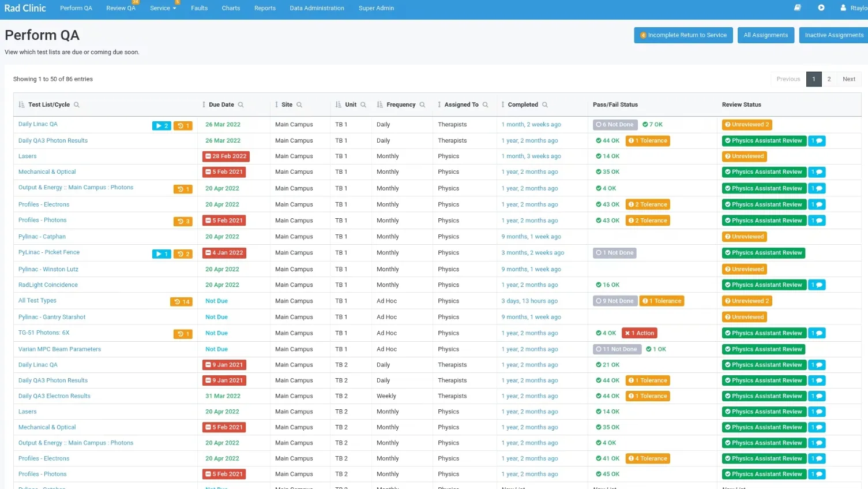Open Daily QA3 Electron Results test list
Image resolution: width=868 pixels, height=489 pixels.
[54, 396]
